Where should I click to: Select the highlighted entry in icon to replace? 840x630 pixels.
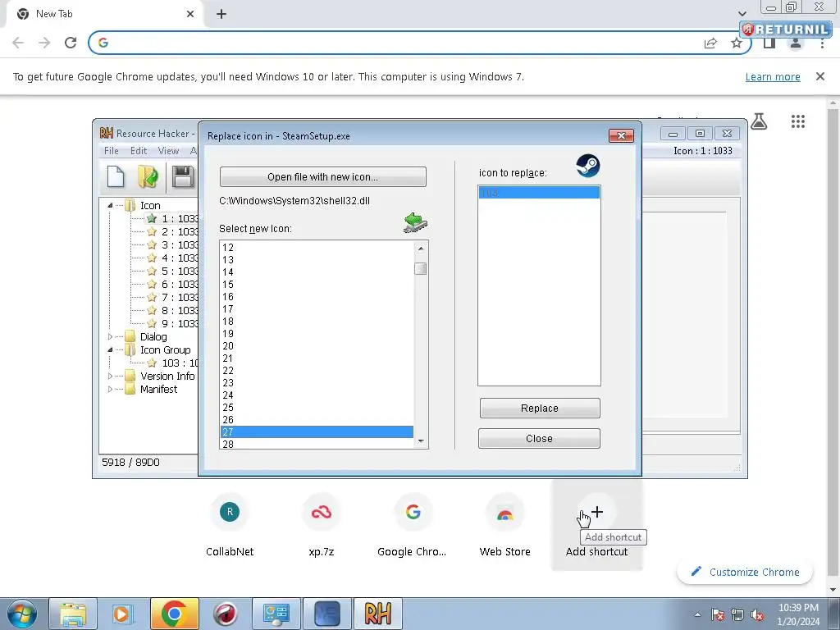[x=539, y=193]
